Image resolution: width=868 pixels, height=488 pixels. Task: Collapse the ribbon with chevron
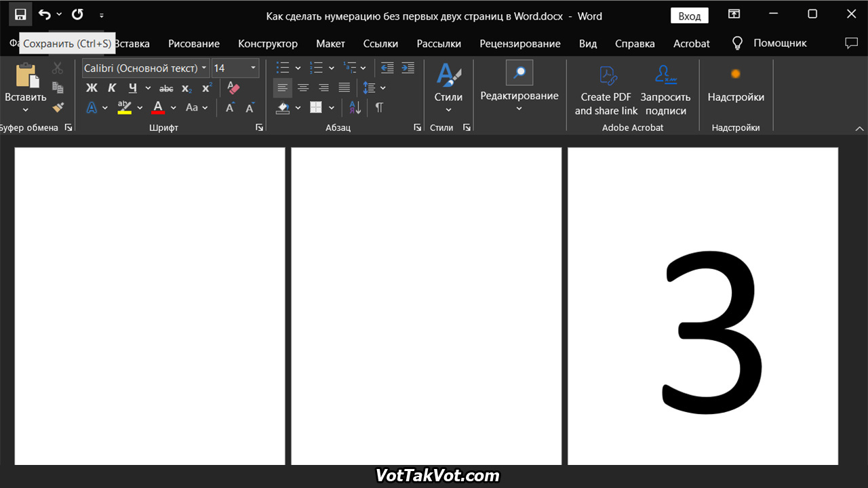[860, 128]
